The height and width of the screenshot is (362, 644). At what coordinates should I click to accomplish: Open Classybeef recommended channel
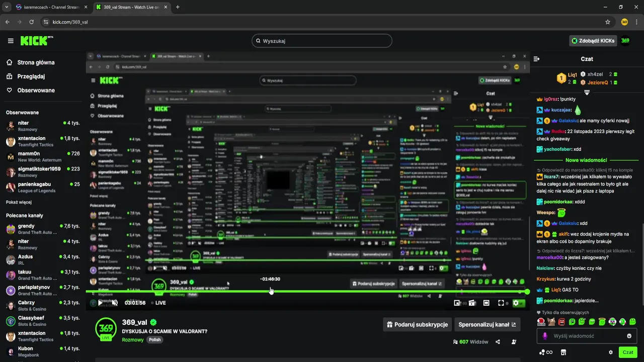point(43,321)
